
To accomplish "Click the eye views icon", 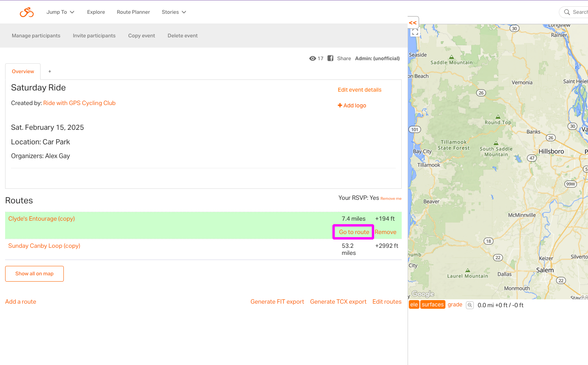I will (313, 59).
